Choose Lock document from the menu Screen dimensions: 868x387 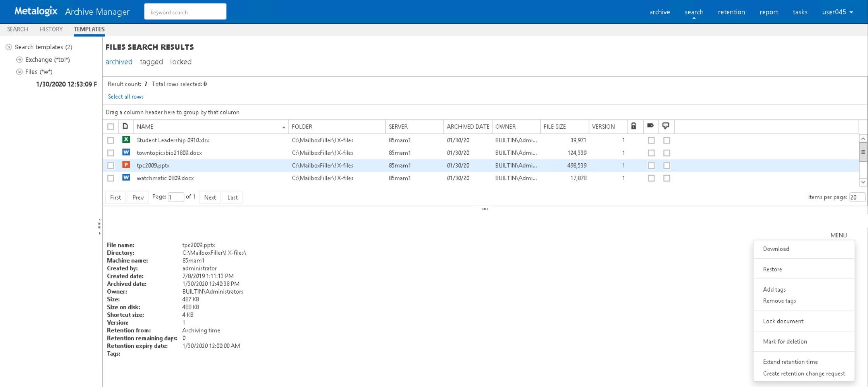click(783, 321)
